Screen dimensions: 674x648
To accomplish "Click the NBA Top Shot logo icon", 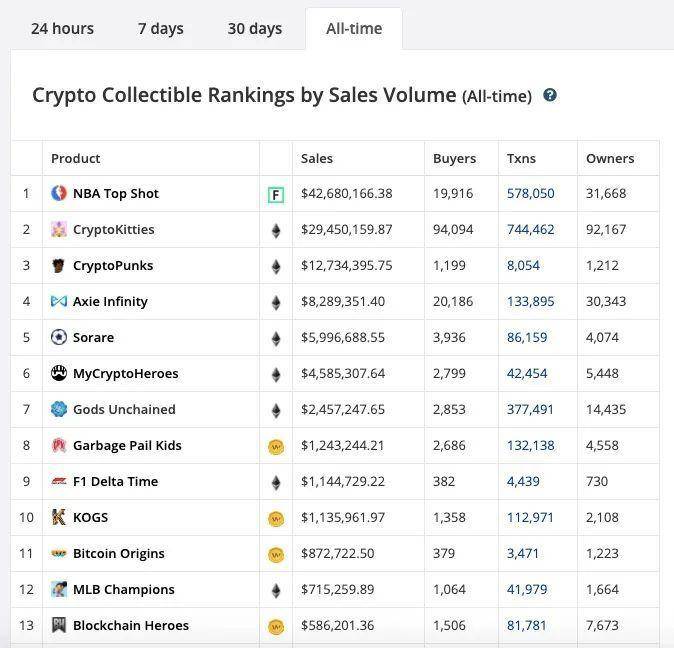I will pos(59,193).
